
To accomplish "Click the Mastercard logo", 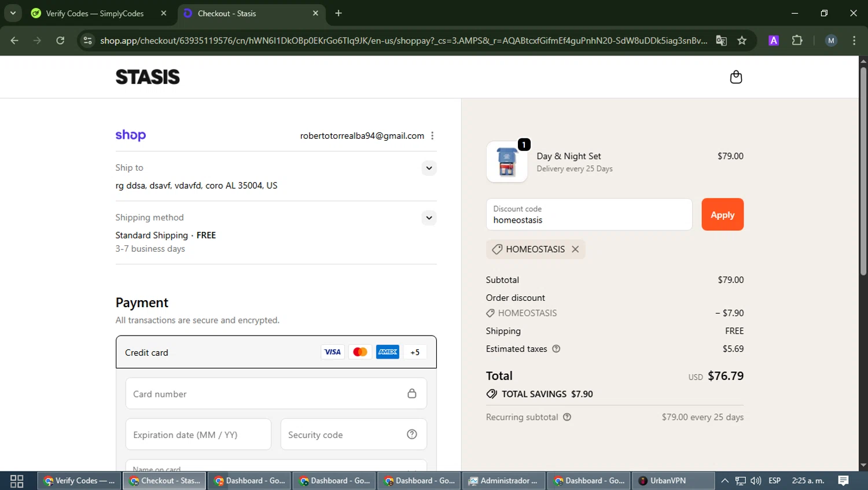I will (x=360, y=352).
